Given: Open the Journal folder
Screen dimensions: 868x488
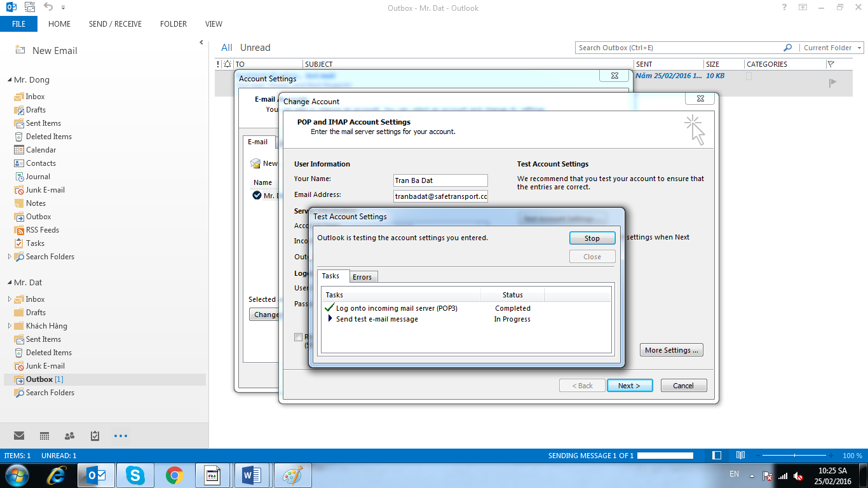Looking at the screenshot, I should pyautogui.click(x=37, y=177).
